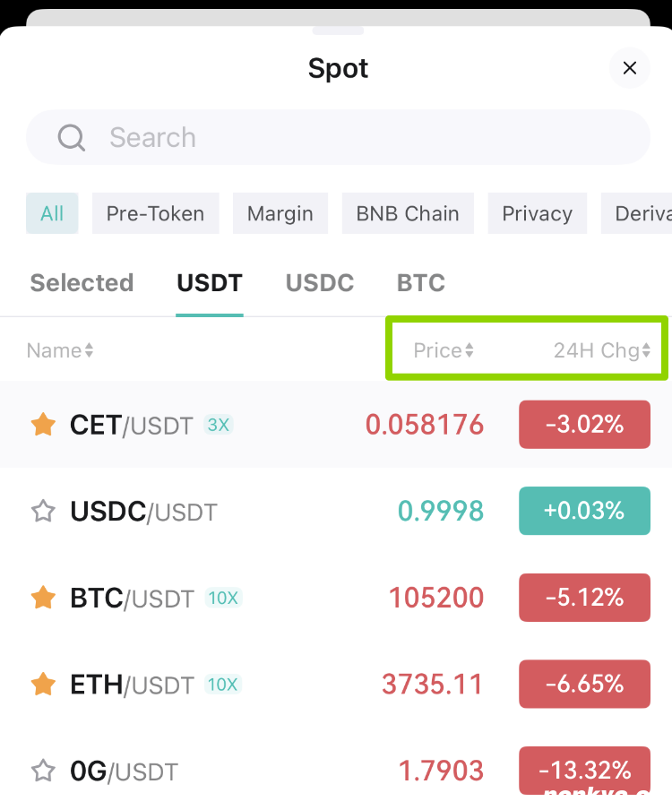Select the Margin filter chip
This screenshot has height=810, width=672.
pos(280,213)
